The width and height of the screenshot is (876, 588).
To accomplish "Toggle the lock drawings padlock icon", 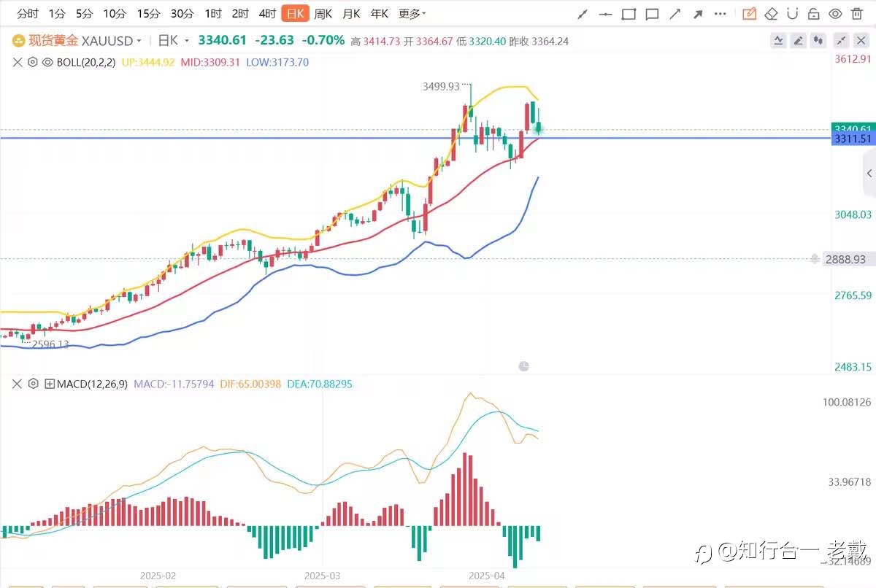I will pos(814,14).
